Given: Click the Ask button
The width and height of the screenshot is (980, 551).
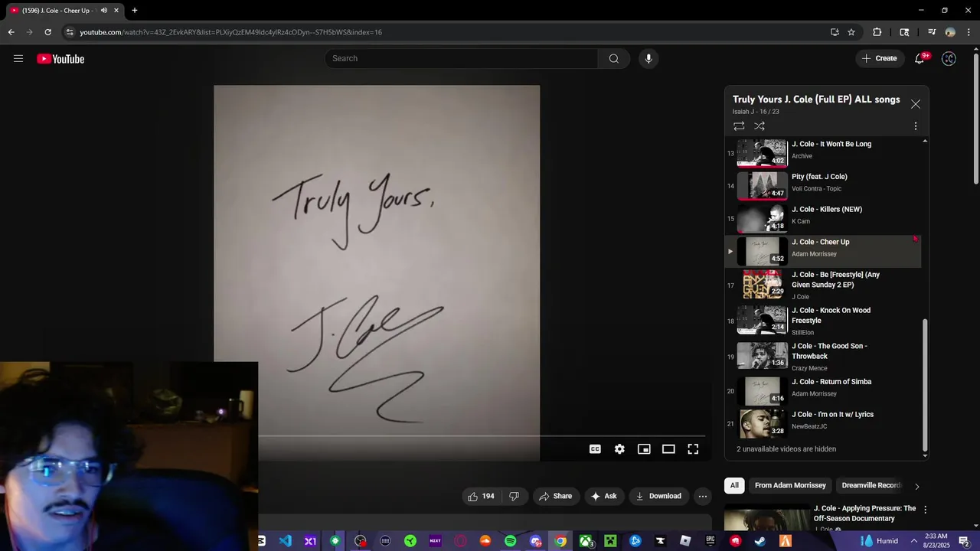Looking at the screenshot, I should click(x=603, y=496).
